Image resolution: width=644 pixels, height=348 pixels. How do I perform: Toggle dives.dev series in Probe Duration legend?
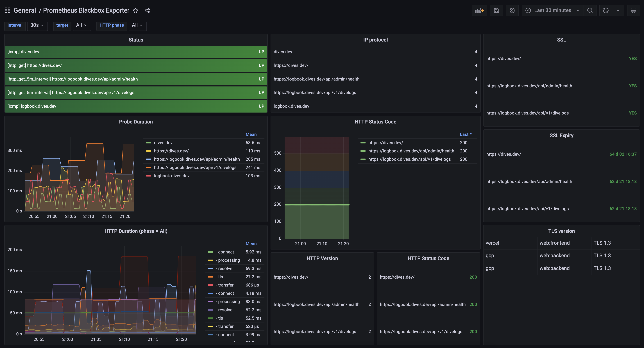pyautogui.click(x=163, y=143)
